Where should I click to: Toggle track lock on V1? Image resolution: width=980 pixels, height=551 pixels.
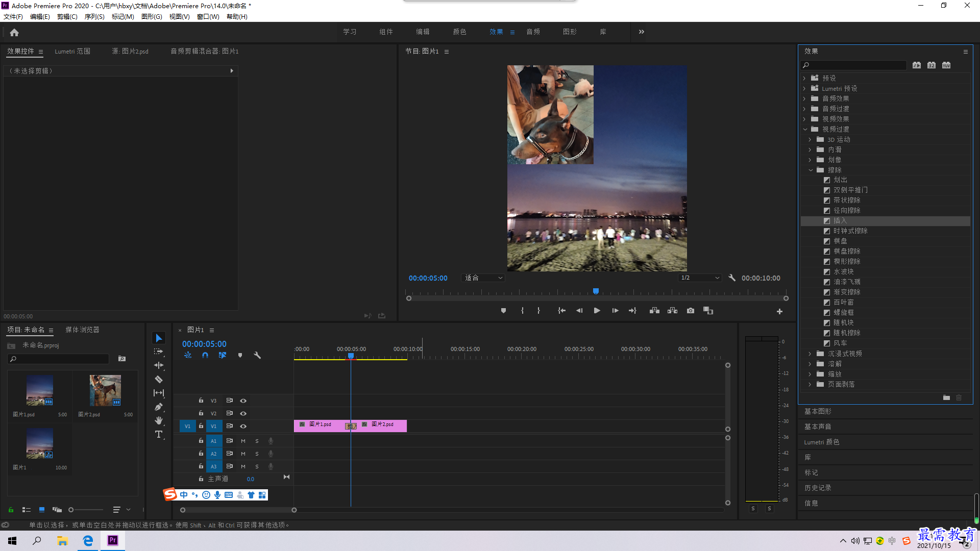click(201, 425)
